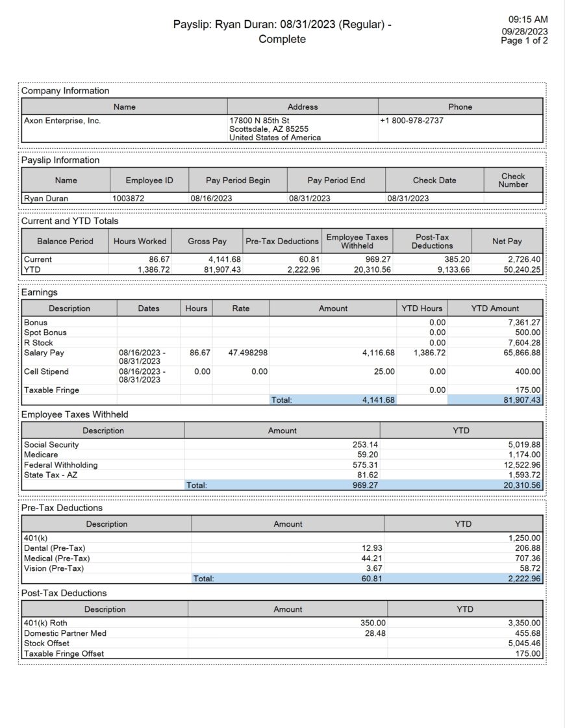Click the Social Security amount 253.14
The image size is (565, 728).
point(366,444)
